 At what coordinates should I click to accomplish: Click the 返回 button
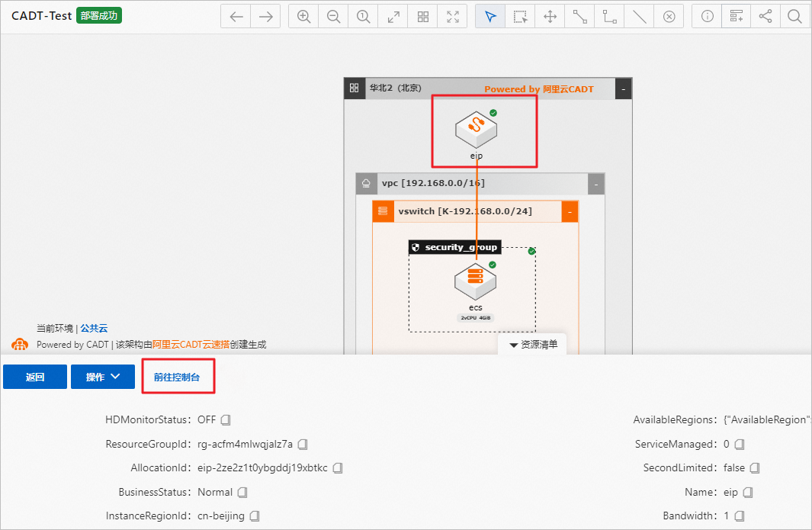(35, 377)
